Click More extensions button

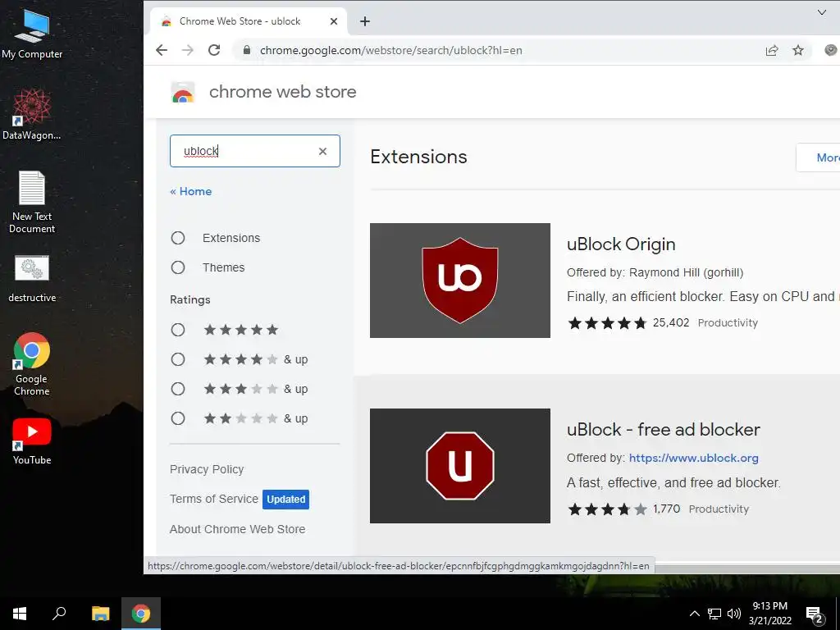[818, 157]
